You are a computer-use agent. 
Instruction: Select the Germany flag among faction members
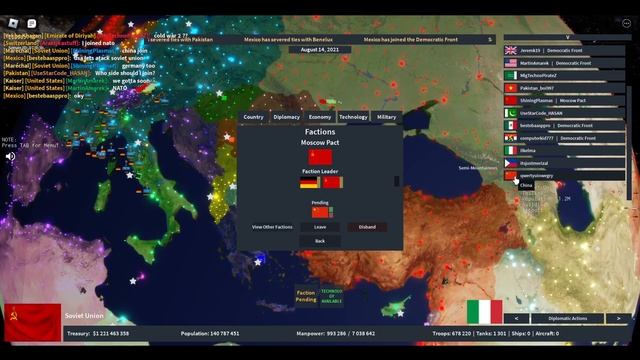coord(309,182)
